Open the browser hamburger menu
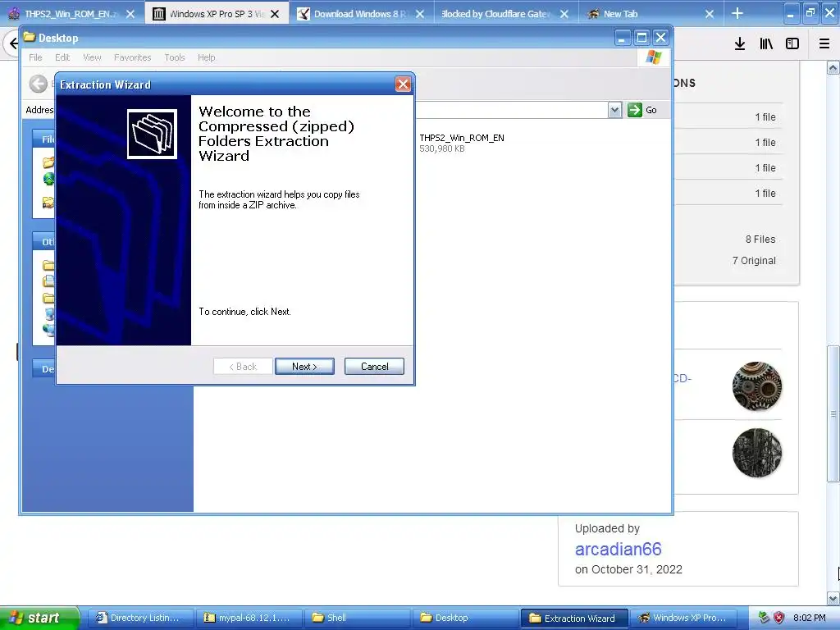Viewport: 840px width, 630px height. coord(824,43)
